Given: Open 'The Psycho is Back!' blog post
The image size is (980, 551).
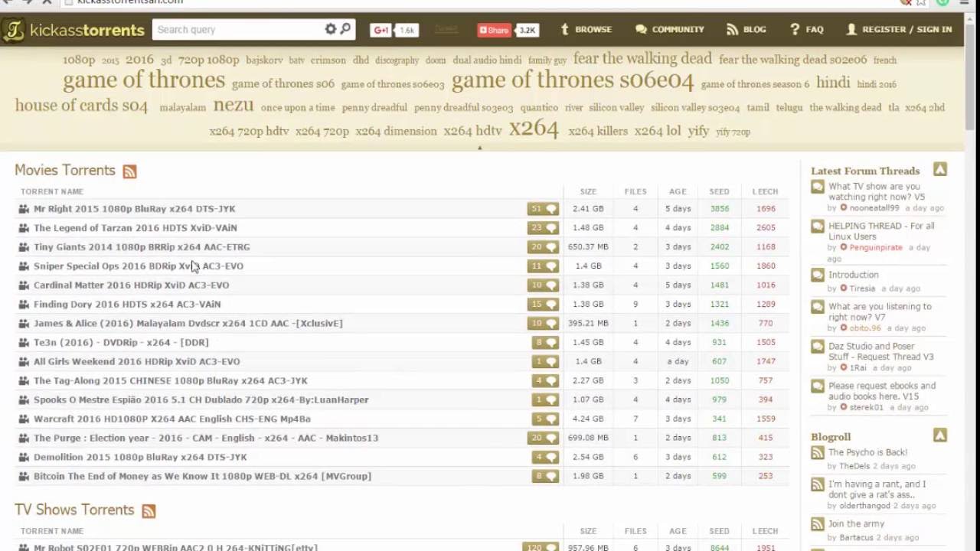Looking at the screenshot, I should coord(867,452).
